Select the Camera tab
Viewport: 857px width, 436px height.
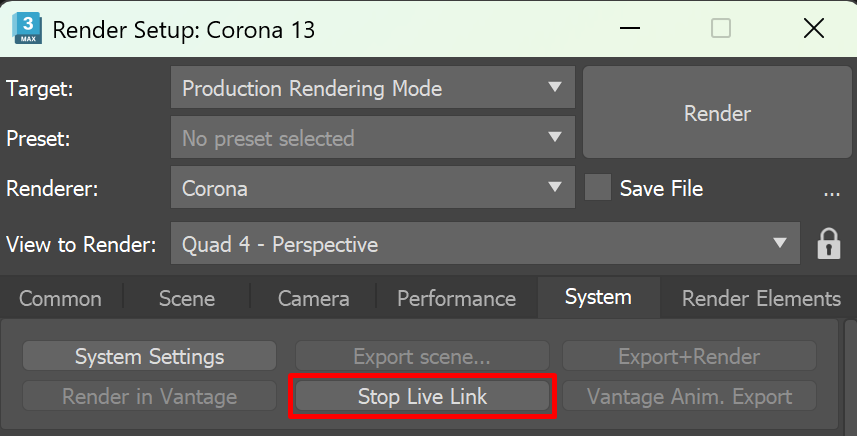[x=313, y=298]
